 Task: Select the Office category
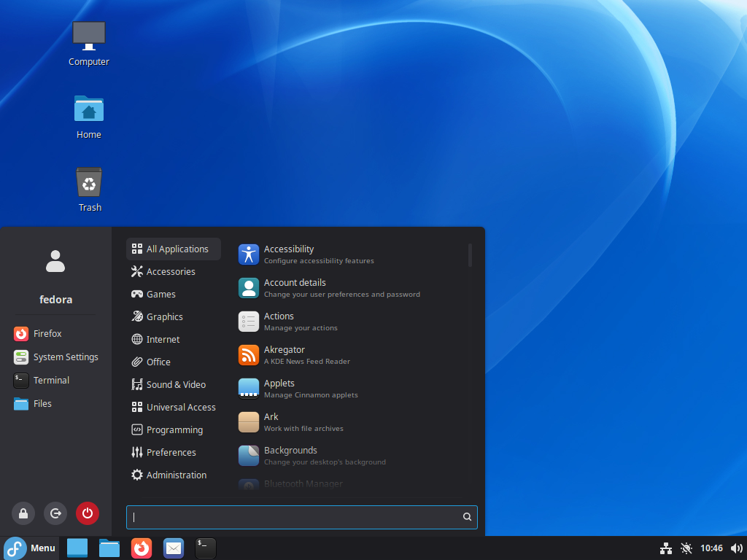(174, 362)
